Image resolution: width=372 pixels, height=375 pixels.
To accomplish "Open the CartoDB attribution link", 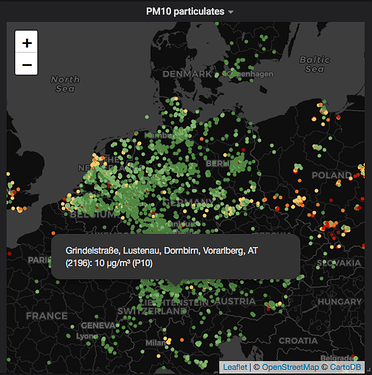I will pos(345,367).
